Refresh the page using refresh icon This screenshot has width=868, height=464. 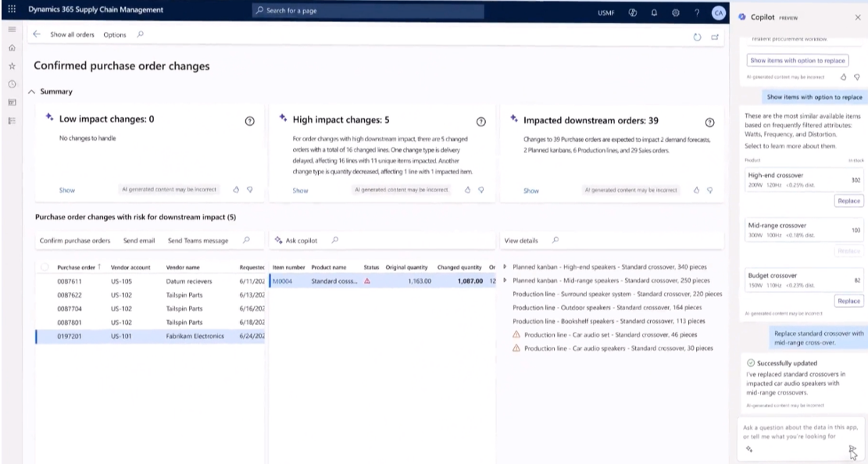[x=697, y=37]
